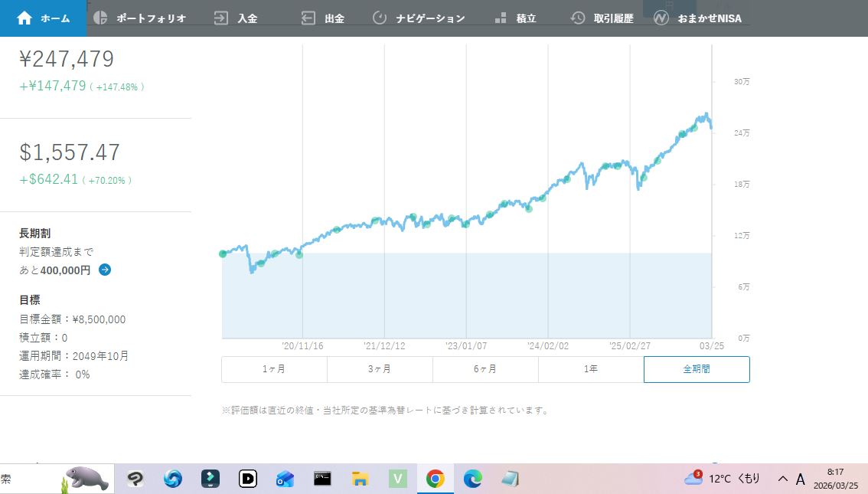Open the weather widget showing 12°C くもり
Image resolution: width=868 pixels, height=494 pixels.
(x=723, y=479)
